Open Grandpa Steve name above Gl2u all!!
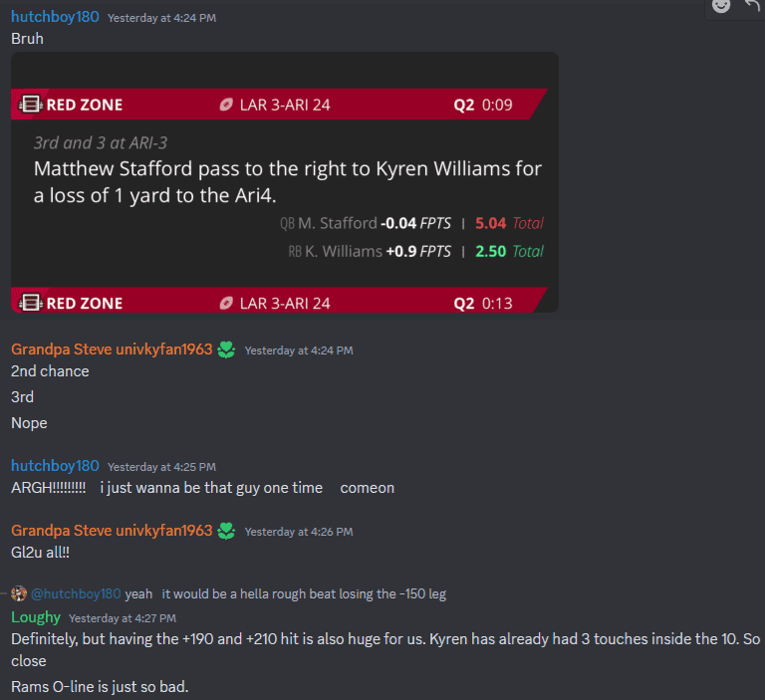765x700 pixels. [x=112, y=531]
